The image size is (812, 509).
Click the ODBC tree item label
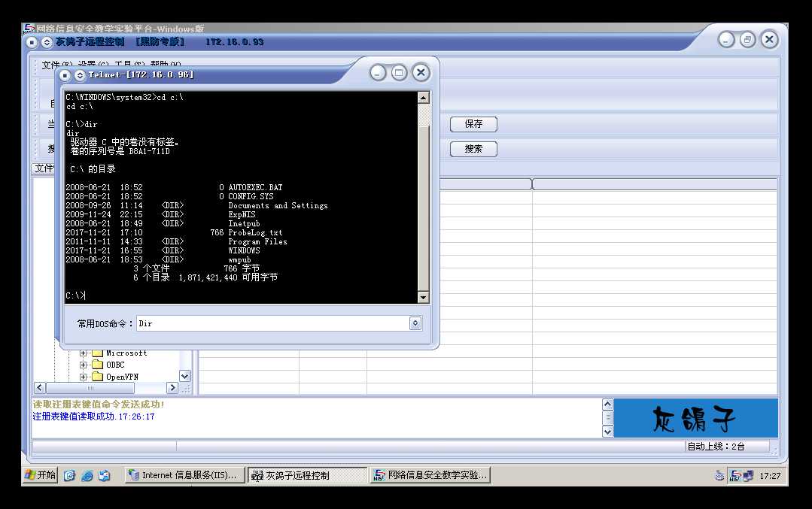tap(115, 365)
